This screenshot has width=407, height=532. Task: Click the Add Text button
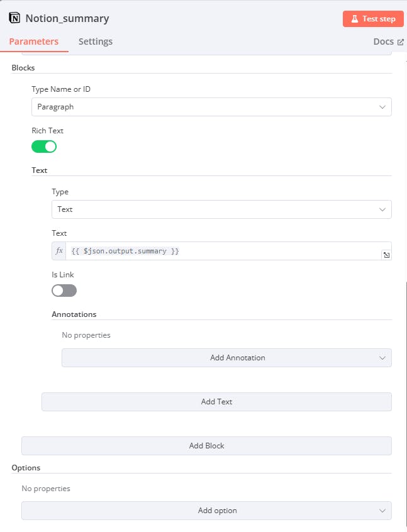pos(216,402)
